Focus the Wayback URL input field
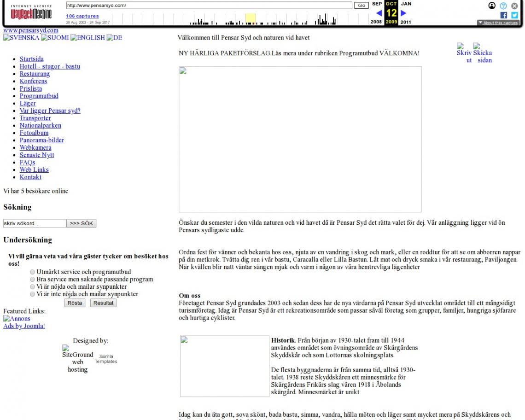The image size is (525, 420). pos(209,6)
